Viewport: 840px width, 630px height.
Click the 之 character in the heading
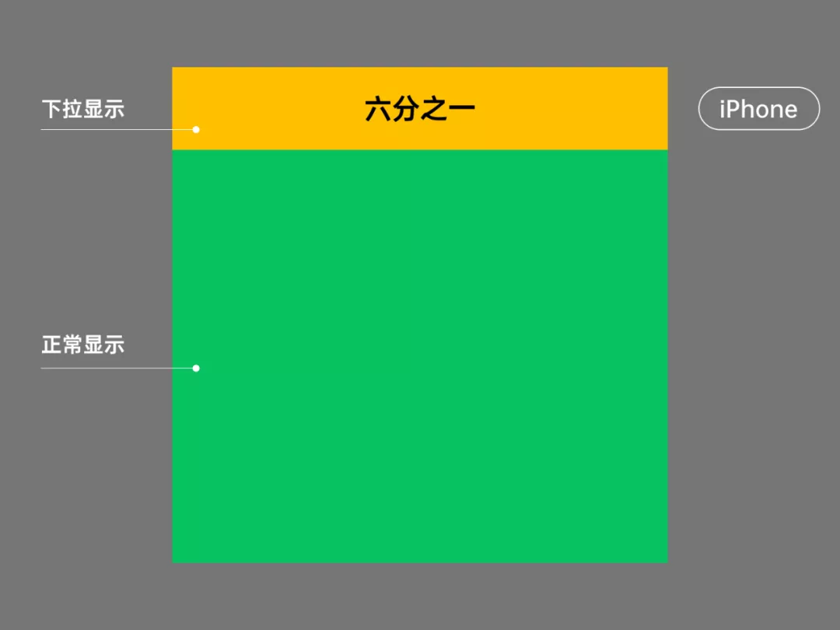[433, 110]
